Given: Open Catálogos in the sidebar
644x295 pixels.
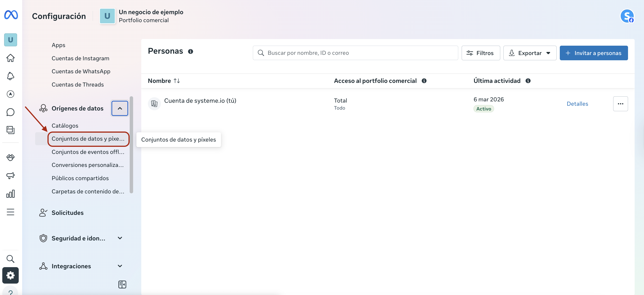Looking at the screenshot, I should pos(65,126).
